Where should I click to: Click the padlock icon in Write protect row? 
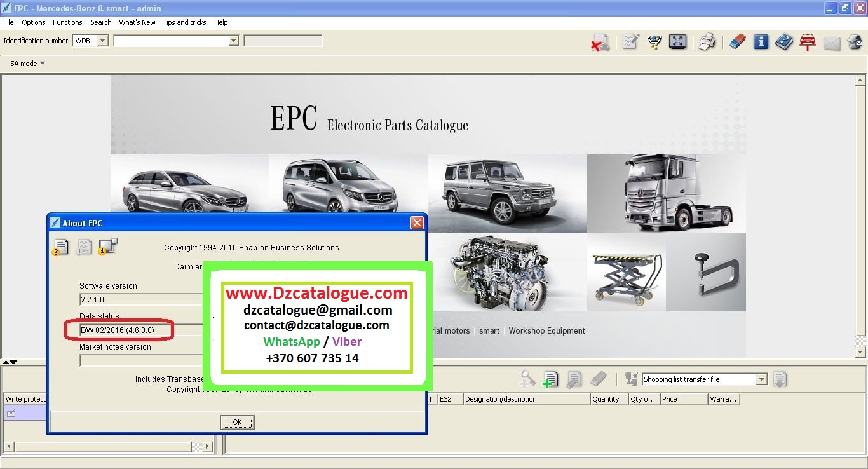point(11,413)
